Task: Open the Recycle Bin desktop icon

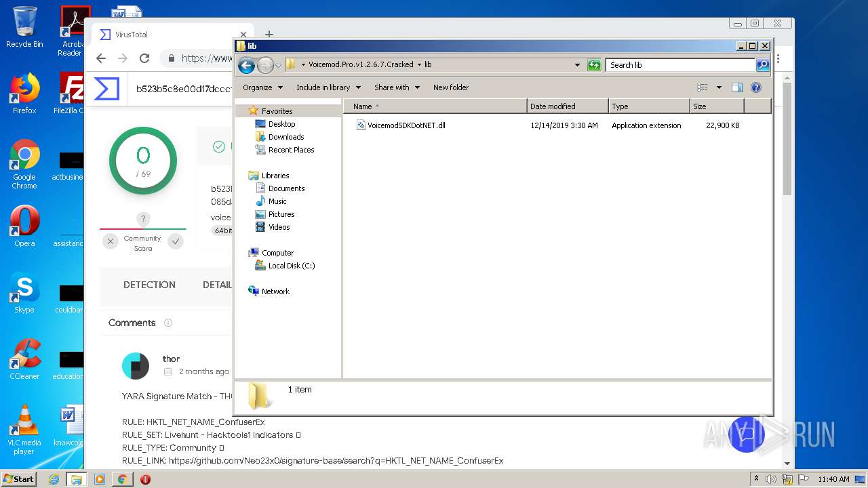Action: (24, 28)
